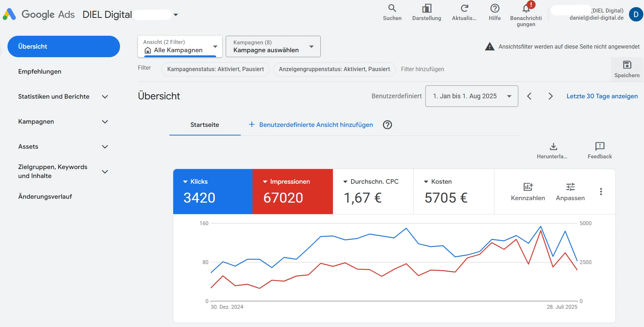The height and width of the screenshot is (327, 644).
Task: Open the Ansicht Alle Kampagnen dropdown
Action: pos(180,46)
